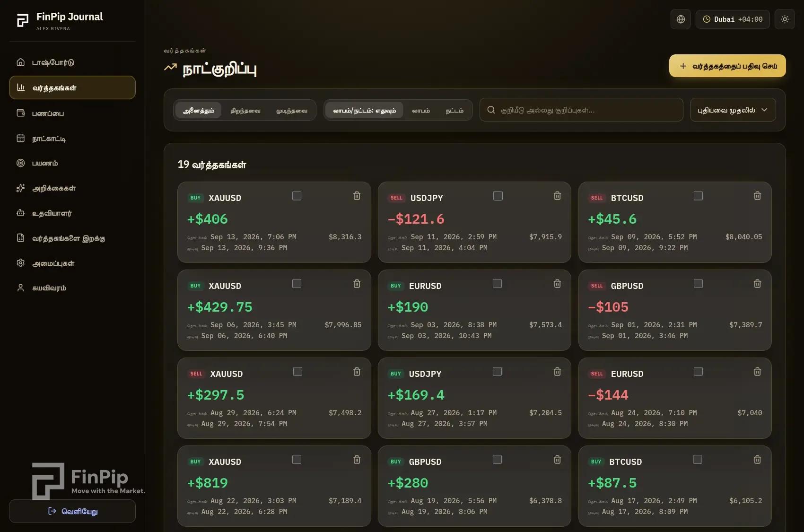Switch to the திறந்தவை filter tab
Viewport: 804px width, 532px height.
pos(245,111)
